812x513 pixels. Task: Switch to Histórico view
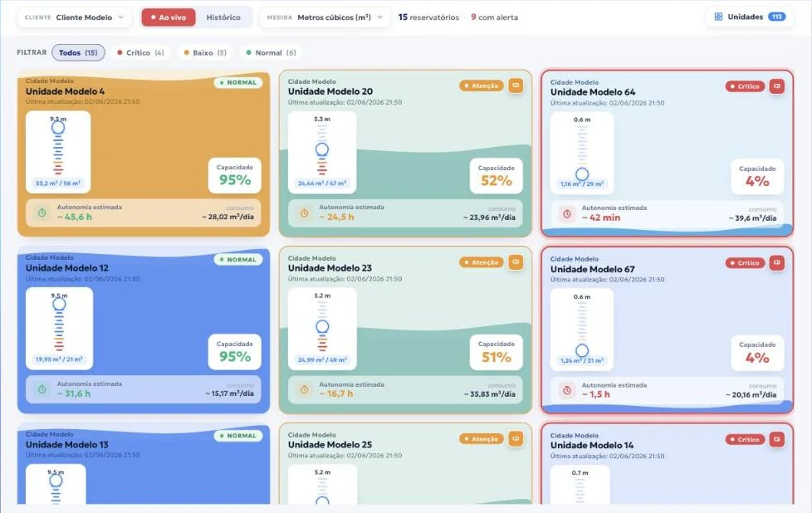point(223,17)
